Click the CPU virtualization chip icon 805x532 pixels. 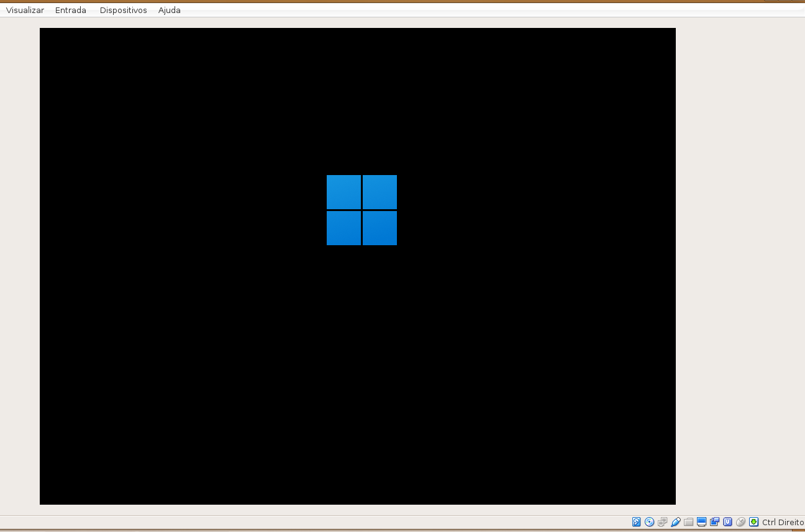pyautogui.click(x=727, y=522)
